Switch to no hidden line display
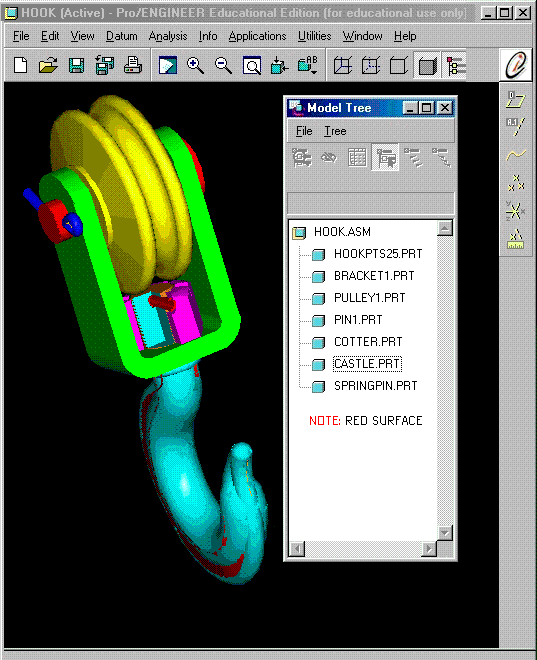Image resolution: width=537 pixels, height=660 pixels. (399, 65)
